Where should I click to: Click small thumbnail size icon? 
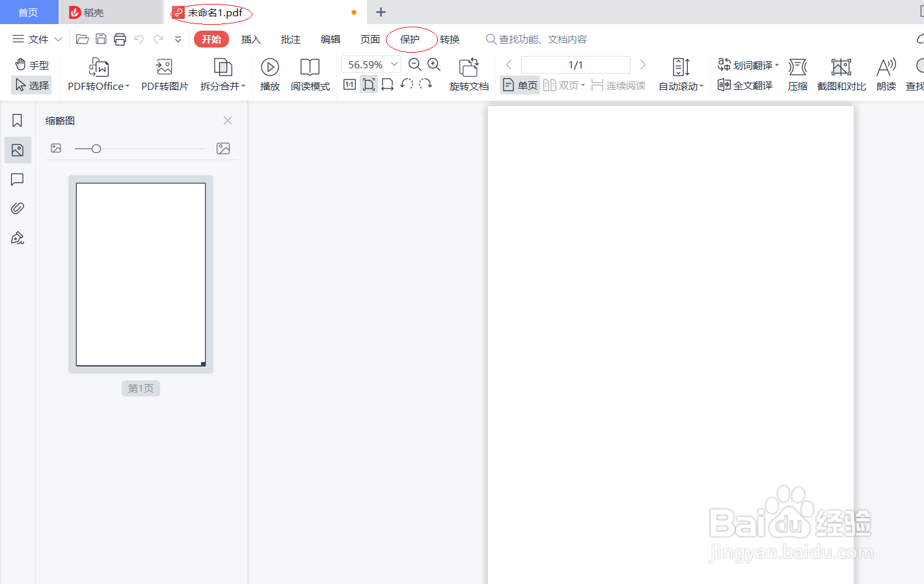56,148
